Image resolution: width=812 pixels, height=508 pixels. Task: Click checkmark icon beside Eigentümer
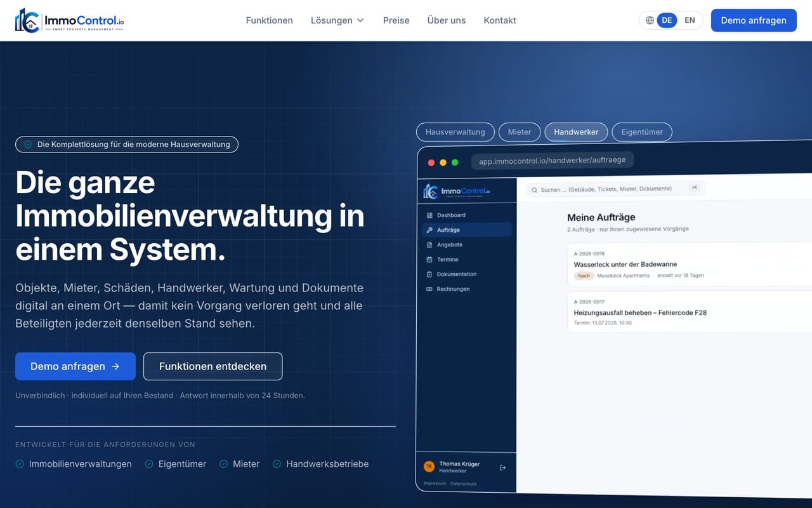pos(149,464)
